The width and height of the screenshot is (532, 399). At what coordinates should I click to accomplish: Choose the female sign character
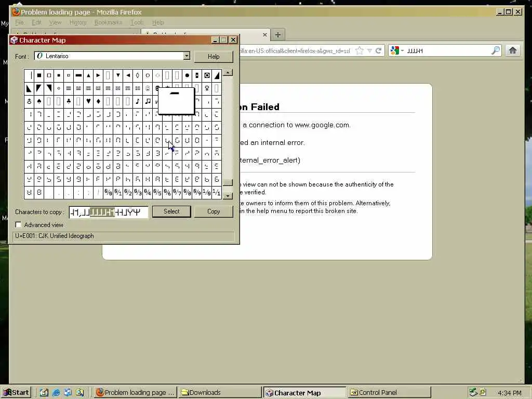(x=207, y=88)
